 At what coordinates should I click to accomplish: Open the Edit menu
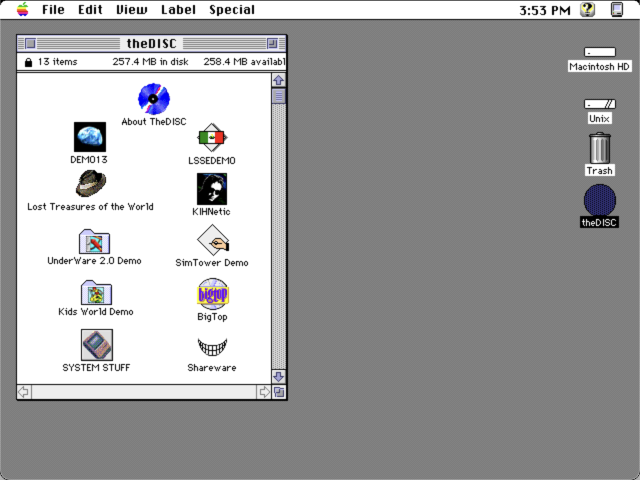coord(90,9)
